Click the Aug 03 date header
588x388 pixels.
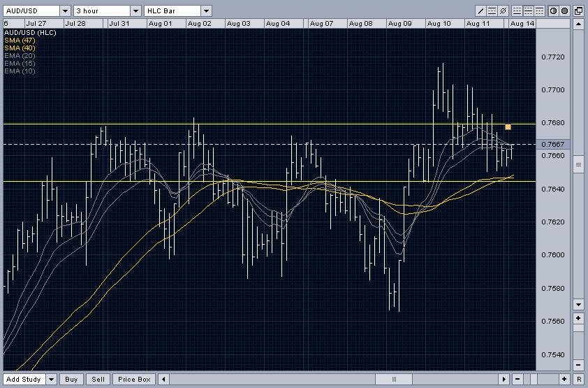(x=239, y=24)
